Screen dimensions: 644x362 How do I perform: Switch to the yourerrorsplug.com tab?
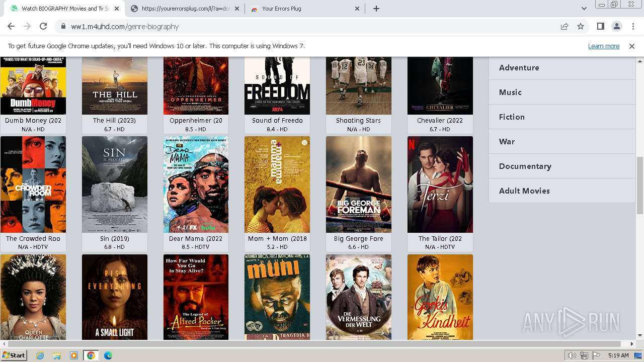pyautogui.click(x=185, y=9)
